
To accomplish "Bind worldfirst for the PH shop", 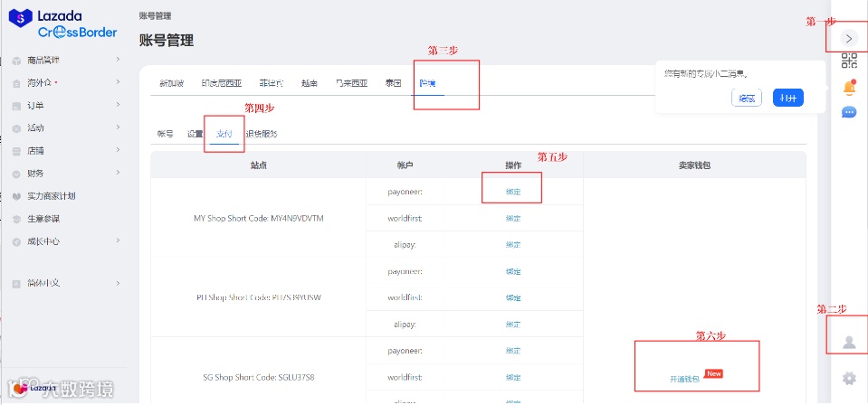I will click(x=513, y=297).
